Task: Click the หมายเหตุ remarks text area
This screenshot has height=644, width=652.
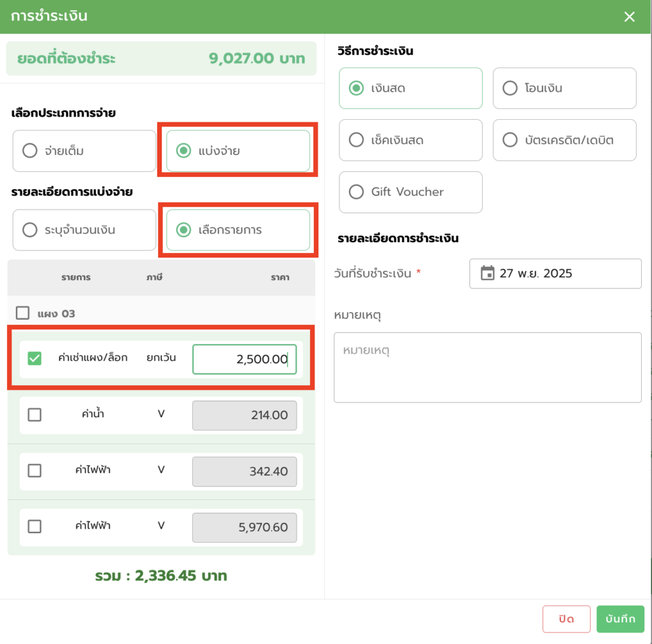Action: pos(487,367)
